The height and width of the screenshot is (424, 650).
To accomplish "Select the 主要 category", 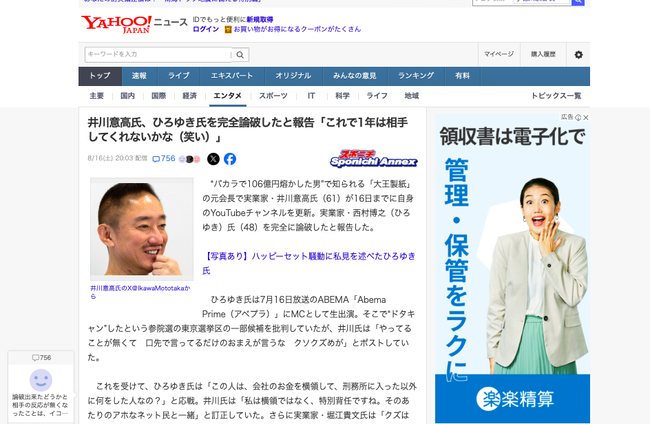I will (97, 96).
